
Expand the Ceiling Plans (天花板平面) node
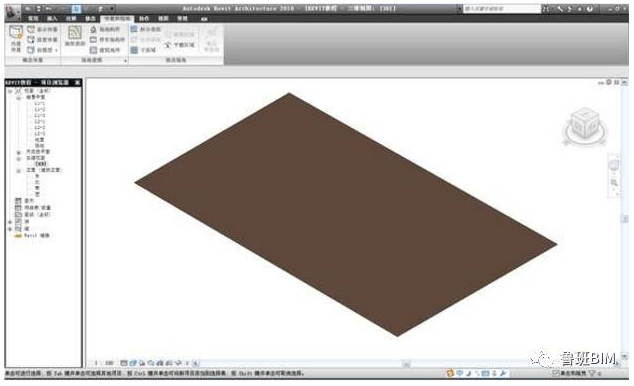tap(19, 152)
